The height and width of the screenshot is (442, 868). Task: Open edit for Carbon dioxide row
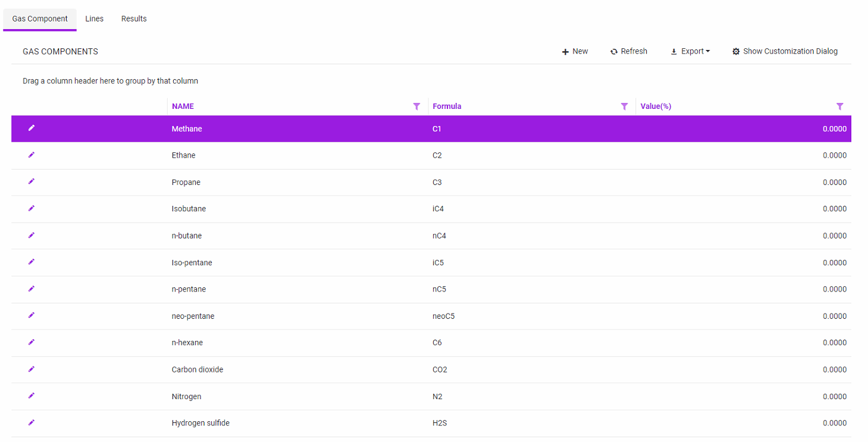coord(32,369)
